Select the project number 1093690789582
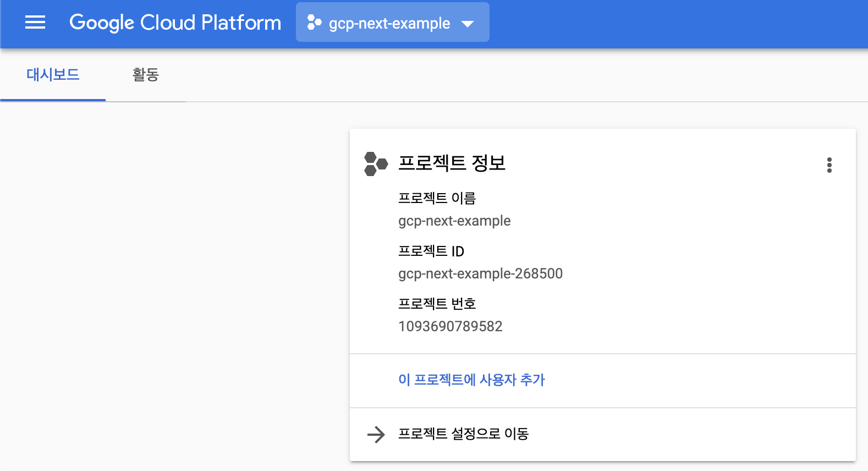868x471 pixels. [451, 326]
